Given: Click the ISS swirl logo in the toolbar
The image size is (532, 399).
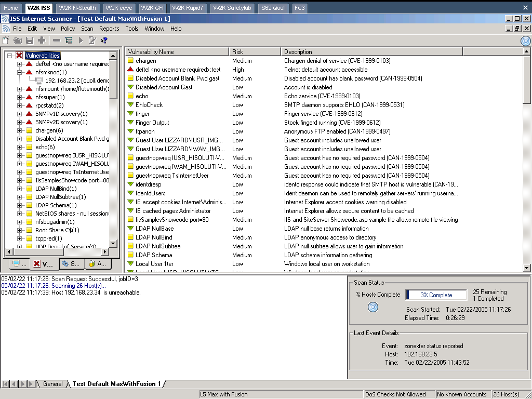Looking at the screenshot, I should click(x=526, y=41).
